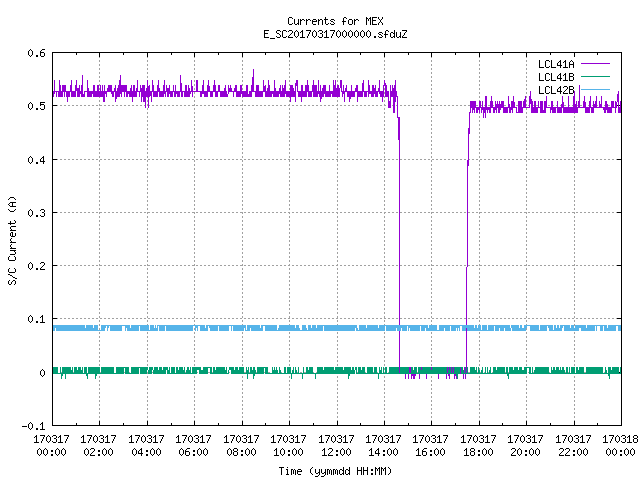This screenshot has height=480, width=640.
Task: Click the 170317 14:00 x-axis tick label
Action: 383,445
